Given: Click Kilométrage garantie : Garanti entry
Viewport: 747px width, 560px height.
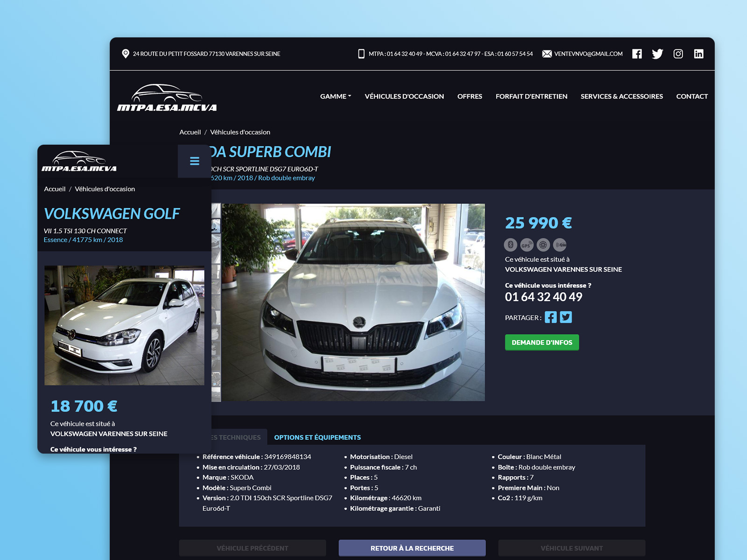Looking at the screenshot, I should coord(395,508).
